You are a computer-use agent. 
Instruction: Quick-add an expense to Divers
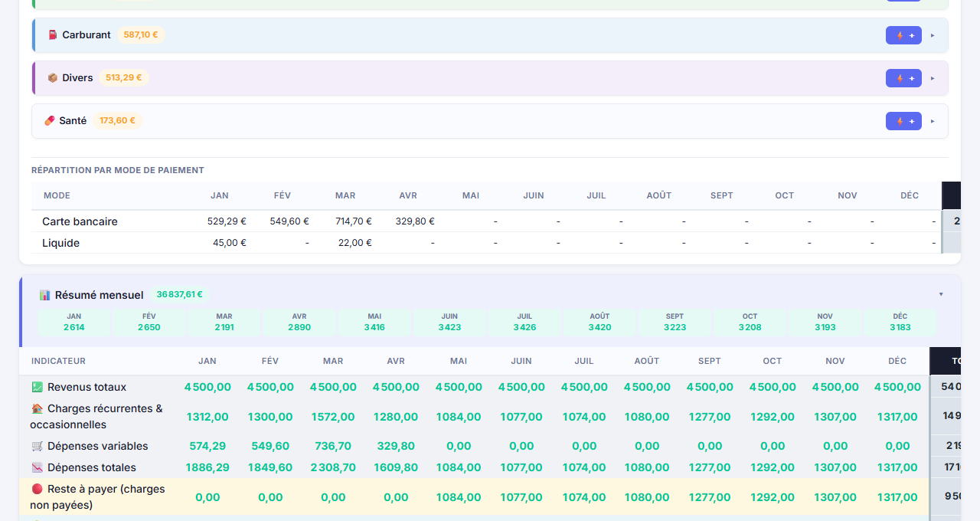903,78
